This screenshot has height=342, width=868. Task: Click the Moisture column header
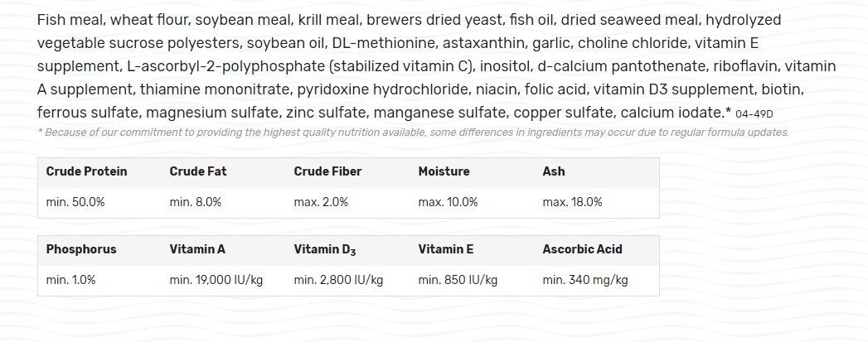pos(444,171)
